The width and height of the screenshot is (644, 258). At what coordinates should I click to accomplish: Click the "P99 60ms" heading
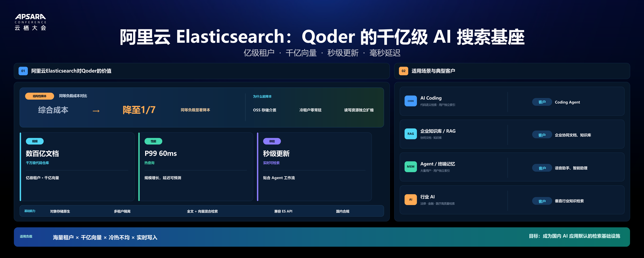tap(161, 153)
